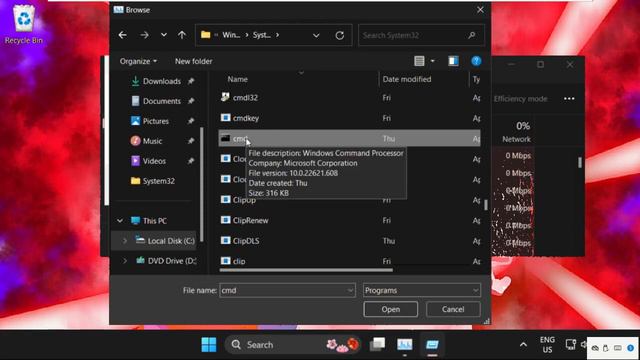Sort by Network column in Task Manager

(x=516, y=133)
